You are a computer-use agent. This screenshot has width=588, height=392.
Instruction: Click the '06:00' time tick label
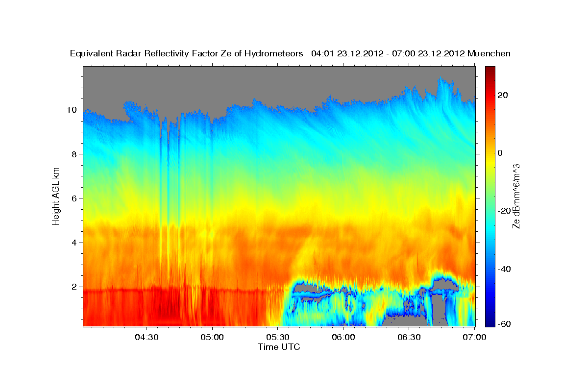[x=343, y=337]
